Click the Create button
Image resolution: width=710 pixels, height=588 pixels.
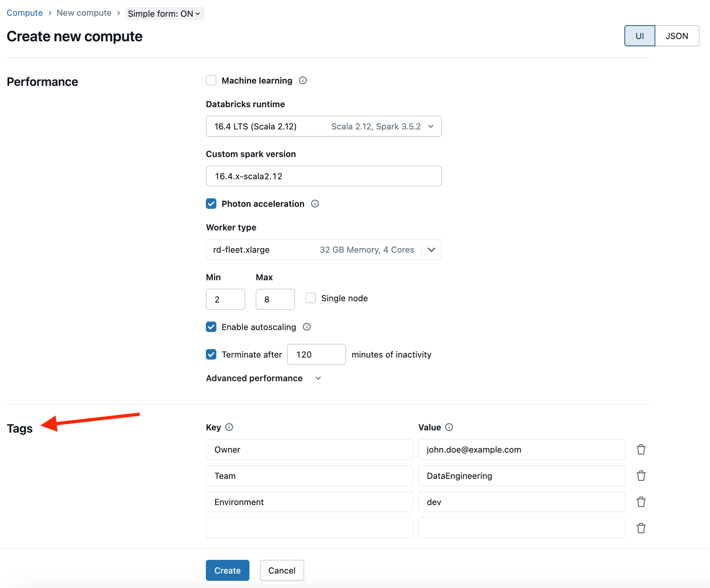click(x=227, y=570)
